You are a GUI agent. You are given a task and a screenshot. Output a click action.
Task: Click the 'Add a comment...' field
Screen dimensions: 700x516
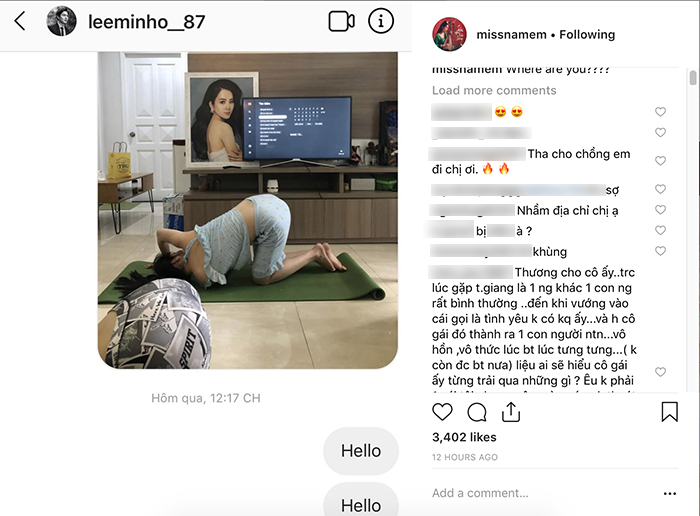pos(480,493)
